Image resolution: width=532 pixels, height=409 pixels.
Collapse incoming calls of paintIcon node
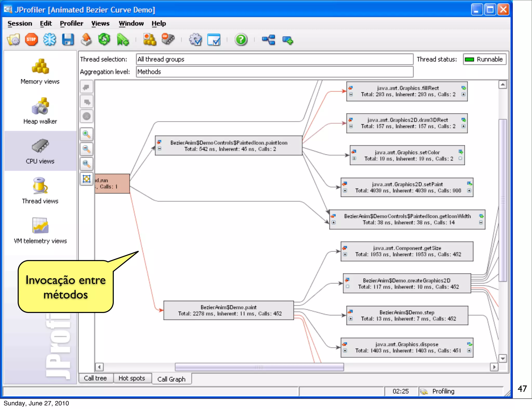pos(159,149)
